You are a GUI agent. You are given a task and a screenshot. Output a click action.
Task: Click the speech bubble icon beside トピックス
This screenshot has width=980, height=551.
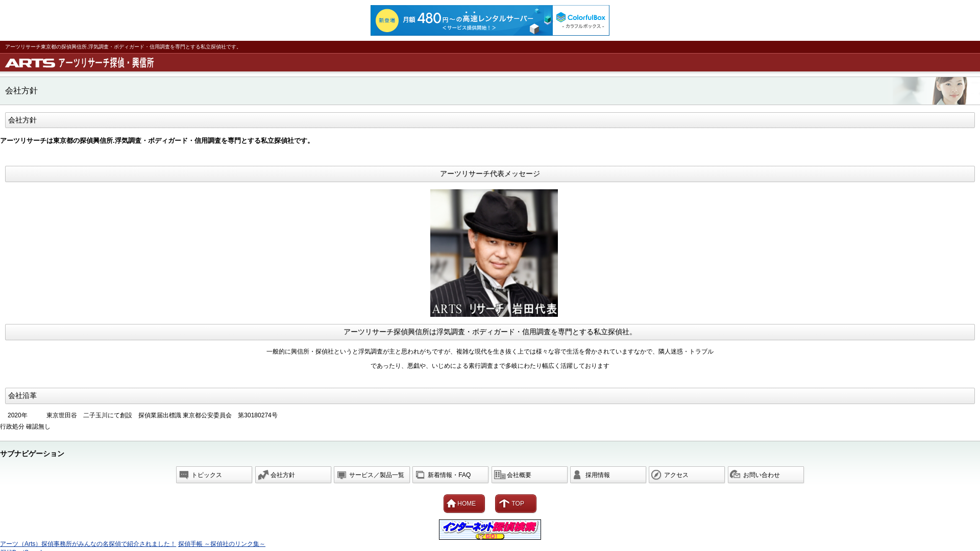[184, 475]
